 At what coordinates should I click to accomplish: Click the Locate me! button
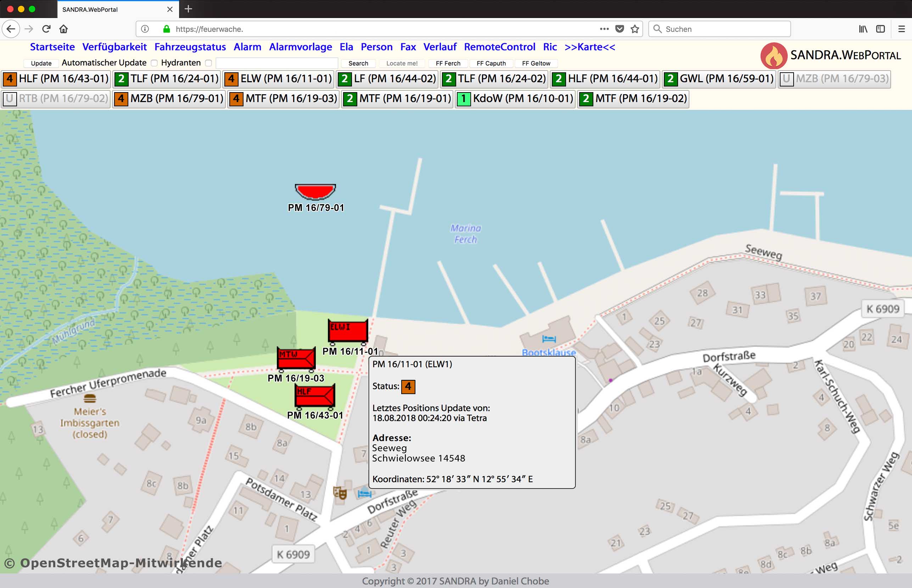(x=402, y=63)
